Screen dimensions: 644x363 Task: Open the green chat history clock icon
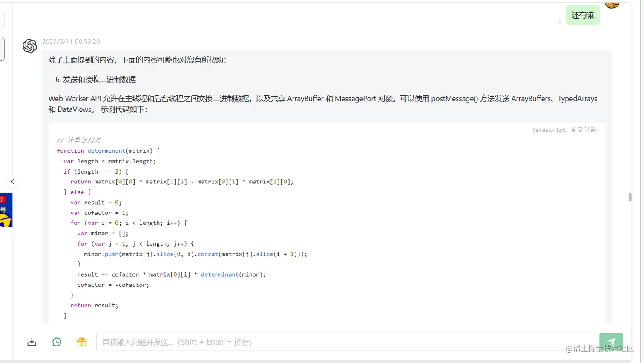[x=56, y=342]
